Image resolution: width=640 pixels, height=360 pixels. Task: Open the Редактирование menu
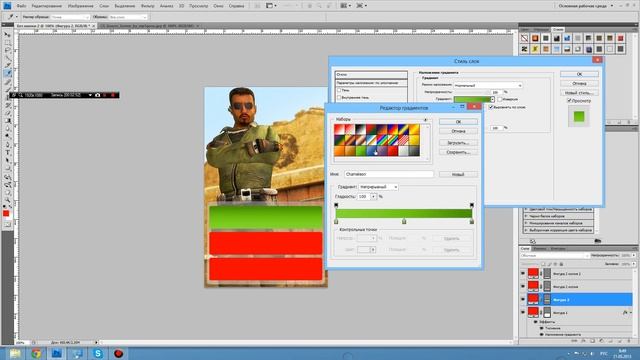[x=47, y=6]
